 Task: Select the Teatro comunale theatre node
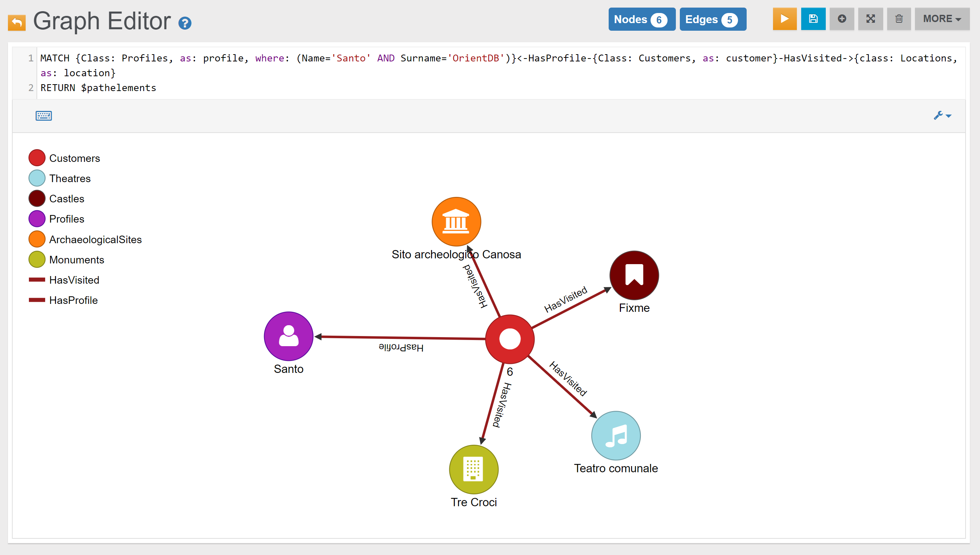[616, 436]
